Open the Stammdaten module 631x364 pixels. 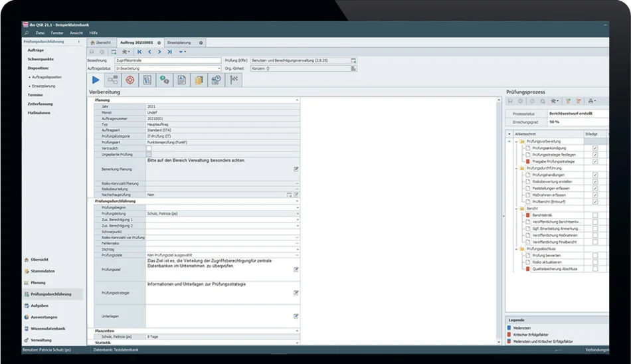tap(43, 271)
